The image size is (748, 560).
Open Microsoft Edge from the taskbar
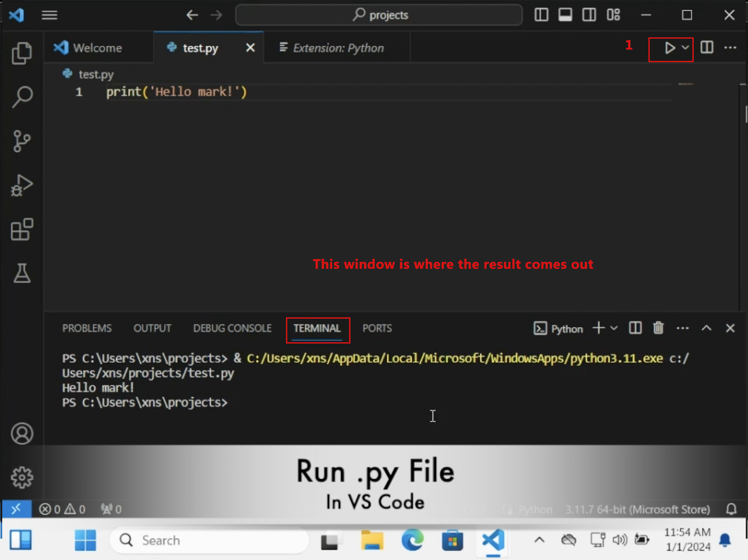pos(413,540)
